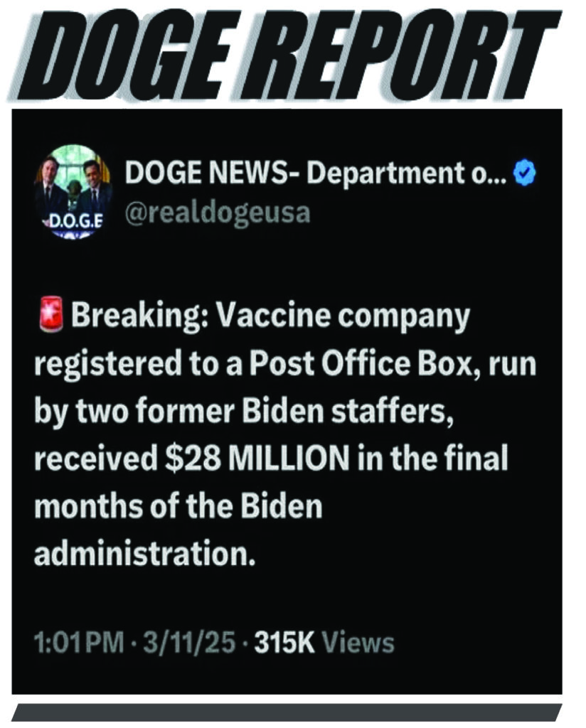
Task: Click the word 'administration.' in post
Action: 144,553
